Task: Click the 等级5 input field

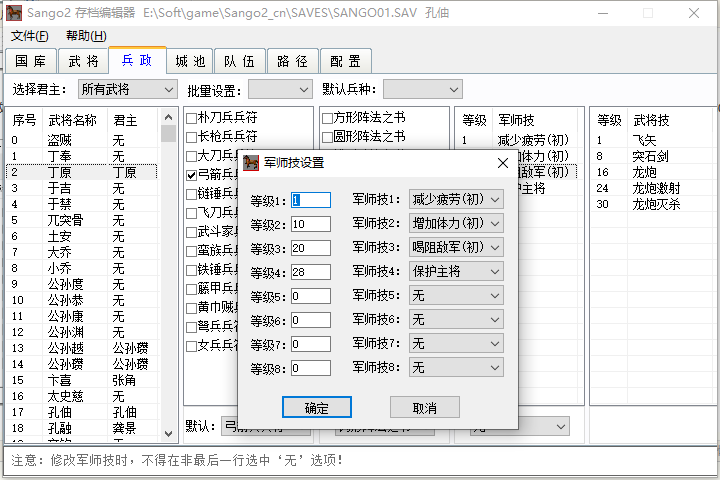Action: click(x=311, y=296)
